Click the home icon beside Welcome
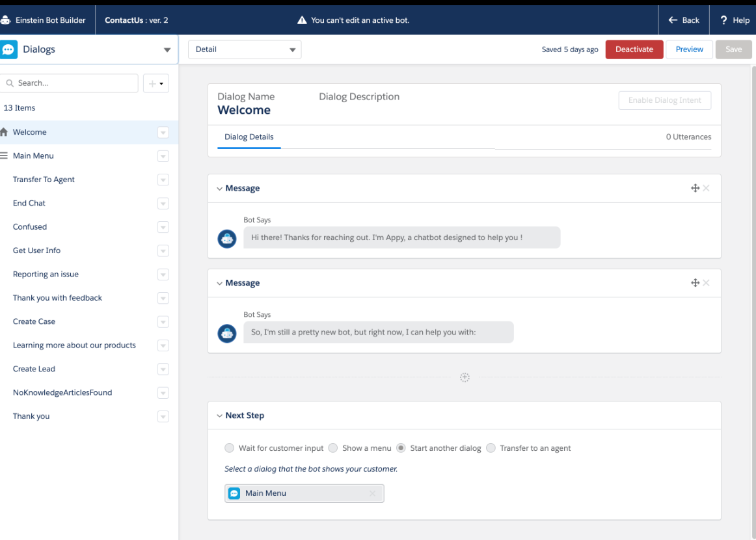Screen dimensions: 756x540 coord(4,131)
